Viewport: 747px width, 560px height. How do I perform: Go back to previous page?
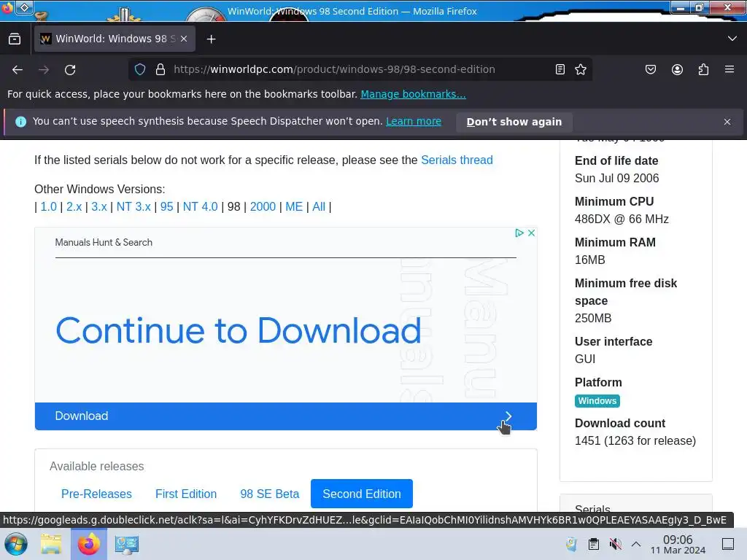tap(18, 70)
